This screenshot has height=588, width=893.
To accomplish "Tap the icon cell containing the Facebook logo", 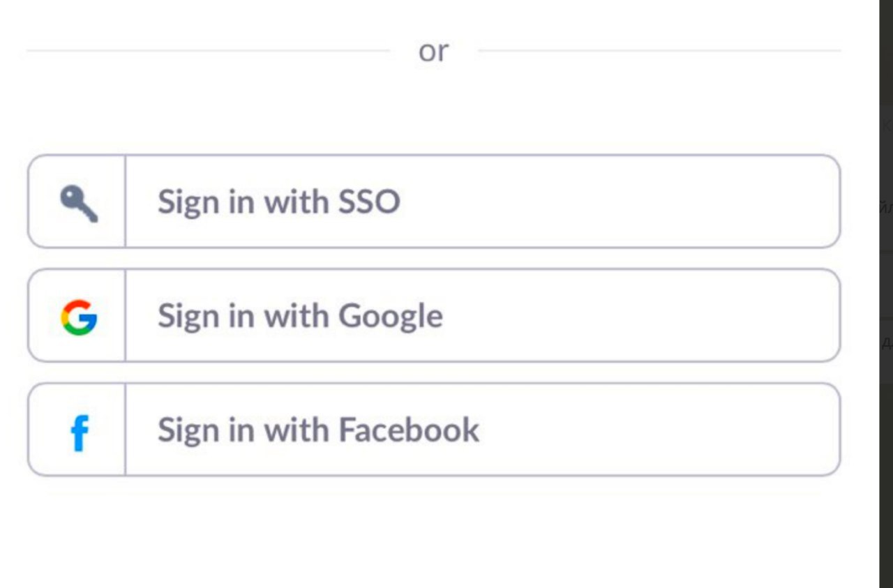I will (x=77, y=430).
